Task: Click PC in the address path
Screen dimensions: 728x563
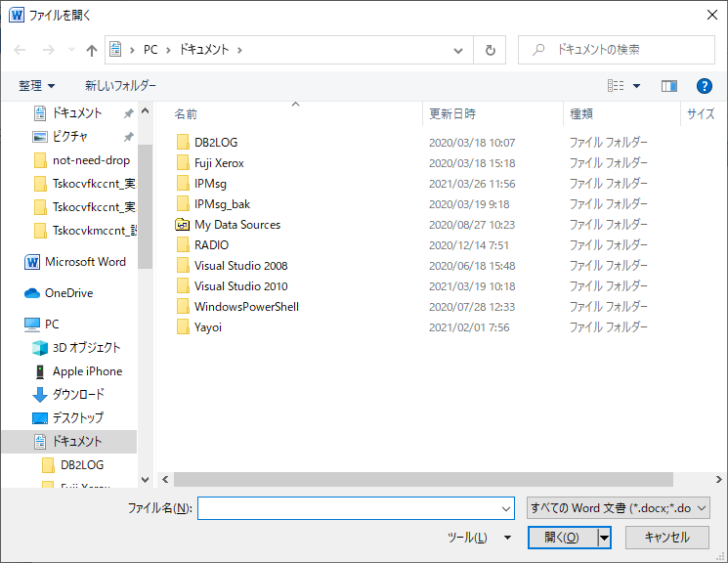Action: click(150, 50)
